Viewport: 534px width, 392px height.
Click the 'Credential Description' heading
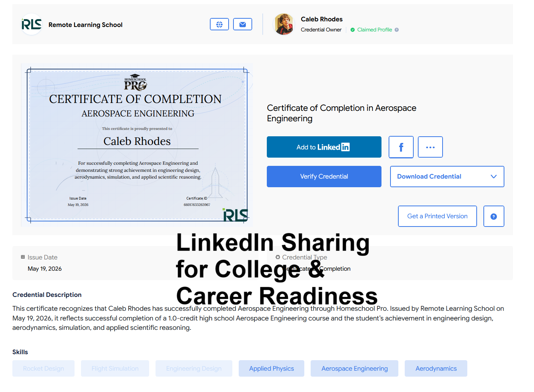tap(47, 295)
